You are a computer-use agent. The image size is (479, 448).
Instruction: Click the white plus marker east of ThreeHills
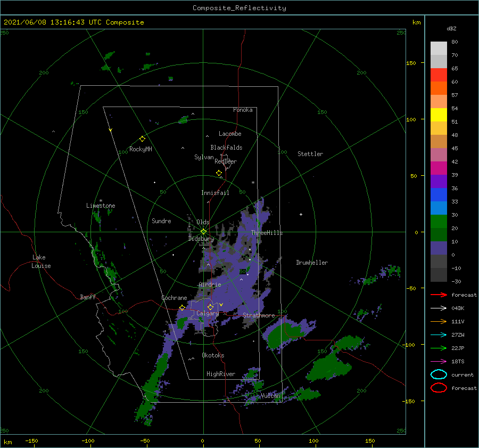pyautogui.click(x=301, y=214)
